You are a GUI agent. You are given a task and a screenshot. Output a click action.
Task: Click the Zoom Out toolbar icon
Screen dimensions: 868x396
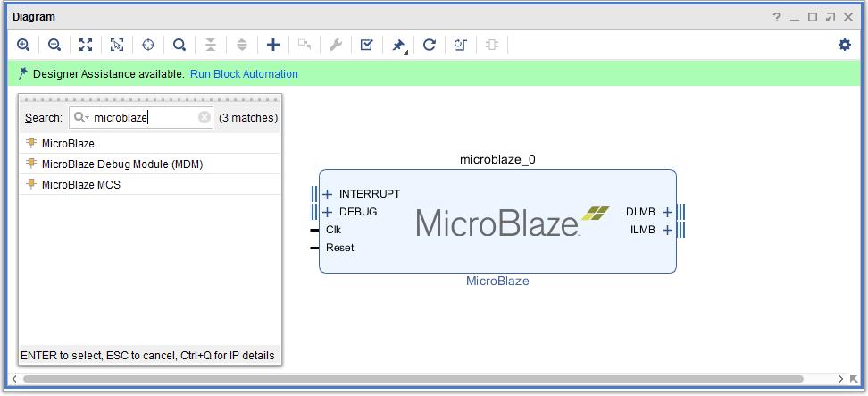[x=54, y=45]
